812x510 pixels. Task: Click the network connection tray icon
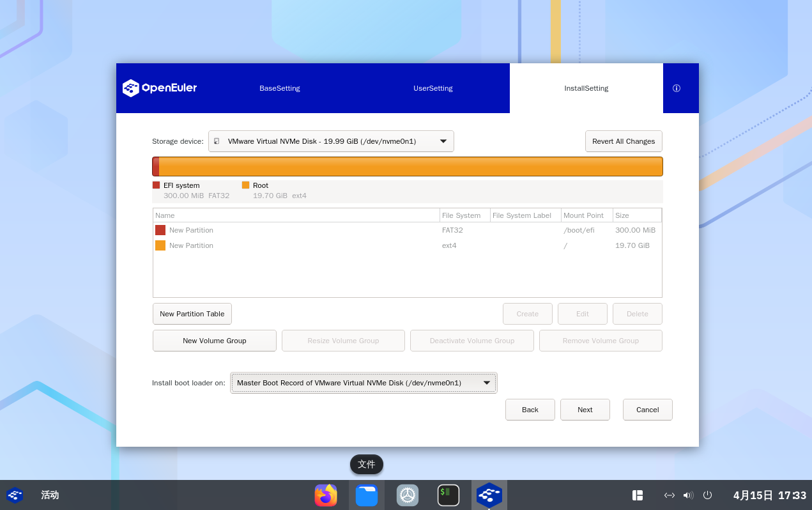[670, 495]
